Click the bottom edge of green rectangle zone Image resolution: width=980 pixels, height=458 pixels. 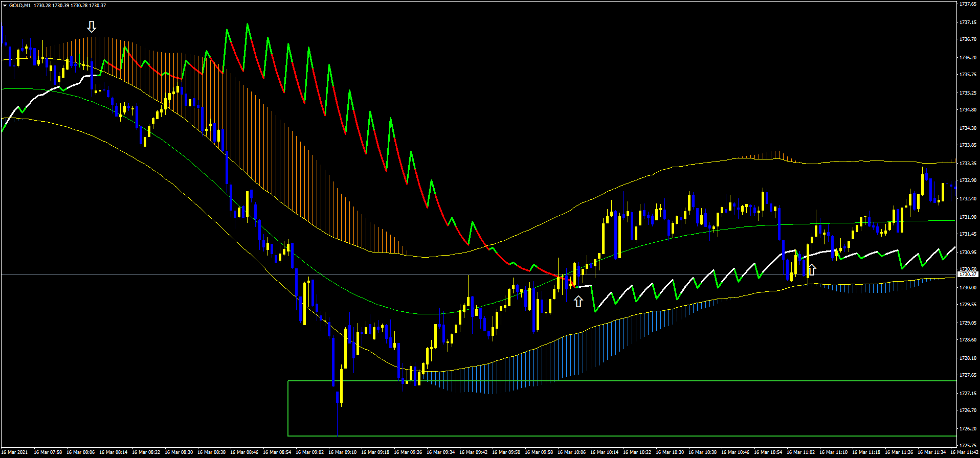[614, 436]
